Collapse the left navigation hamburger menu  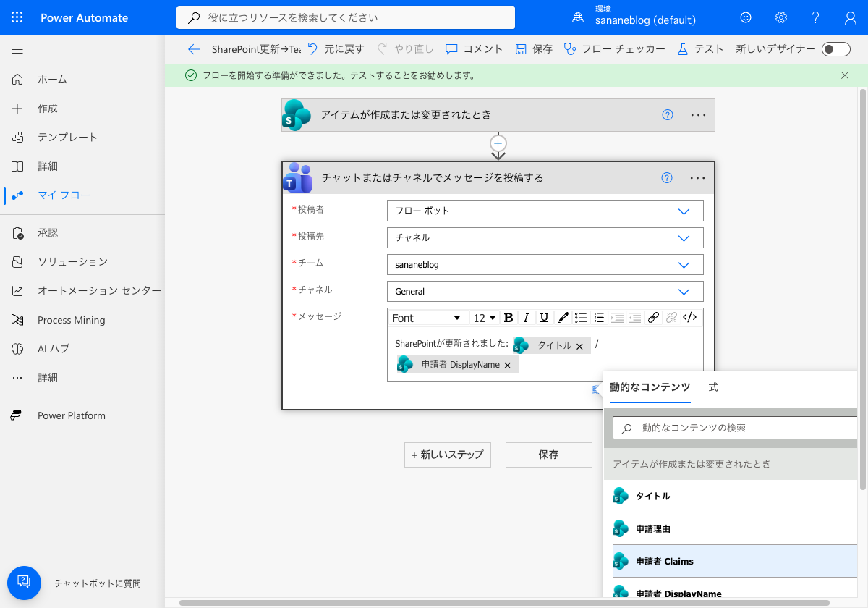tap(17, 50)
